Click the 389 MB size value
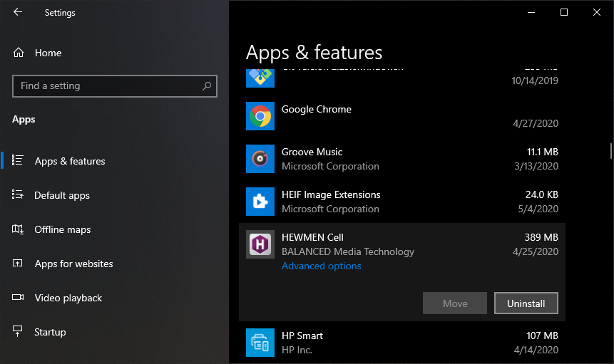The height and width of the screenshot is (364, 614). point(541,237)
